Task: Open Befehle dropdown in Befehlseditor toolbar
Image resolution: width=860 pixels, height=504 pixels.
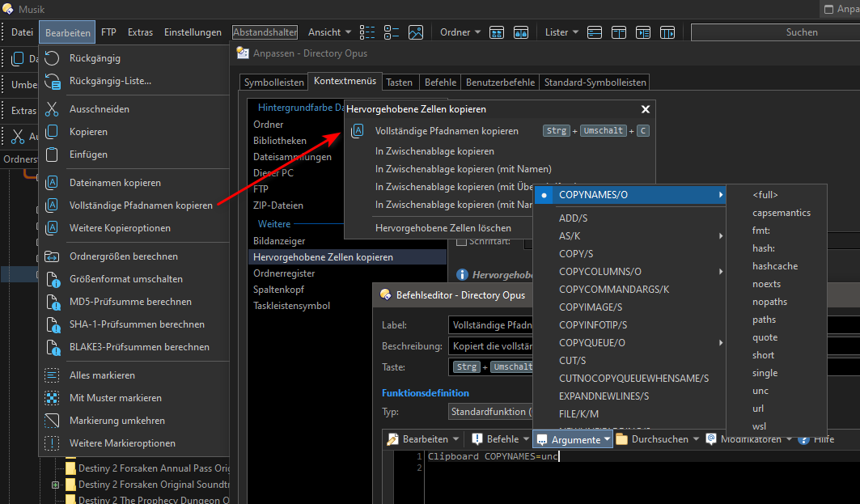Action: coord(500,439)
